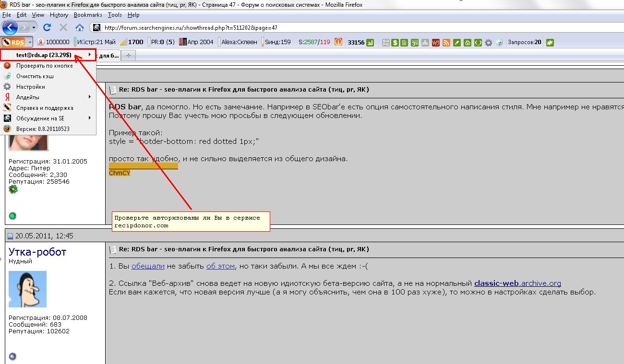624x364 pixels.
Task: Open the File menu
Action: tap(6, 15)
